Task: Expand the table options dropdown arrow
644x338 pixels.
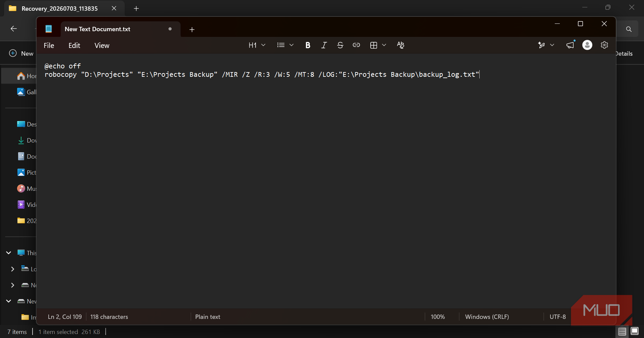Action: click(384, 45)
